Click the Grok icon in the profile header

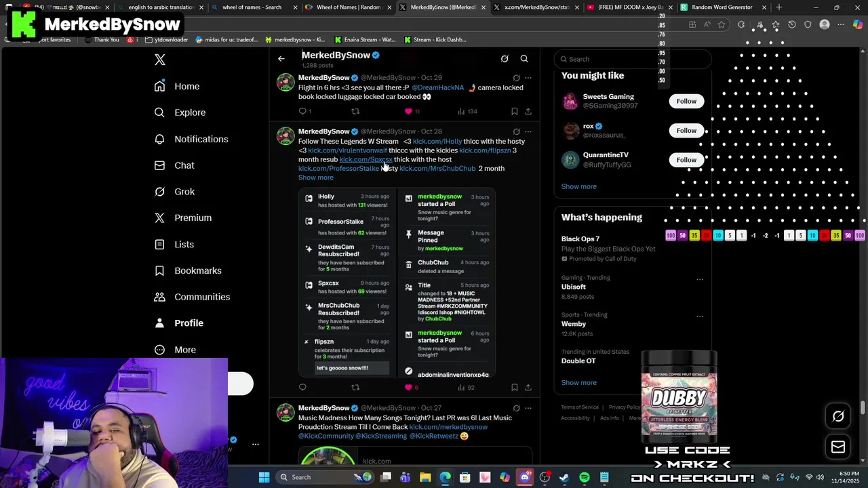[505, 59]
